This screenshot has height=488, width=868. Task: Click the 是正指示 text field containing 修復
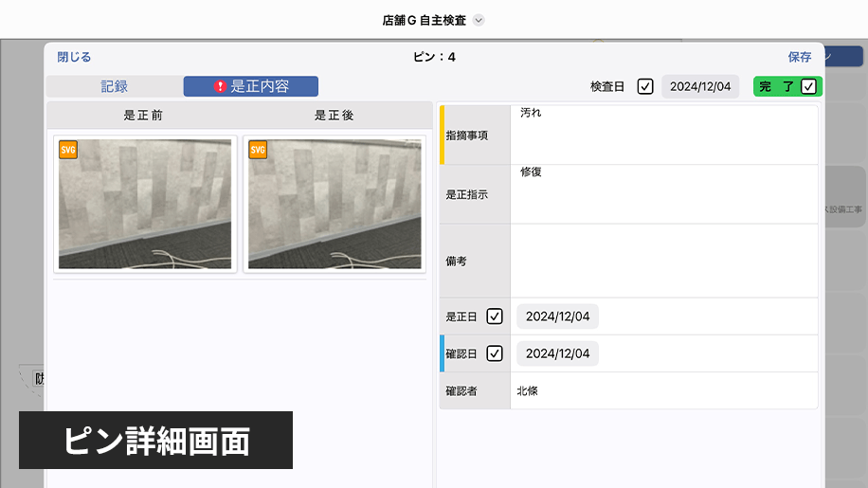click(x=663, y=194)
